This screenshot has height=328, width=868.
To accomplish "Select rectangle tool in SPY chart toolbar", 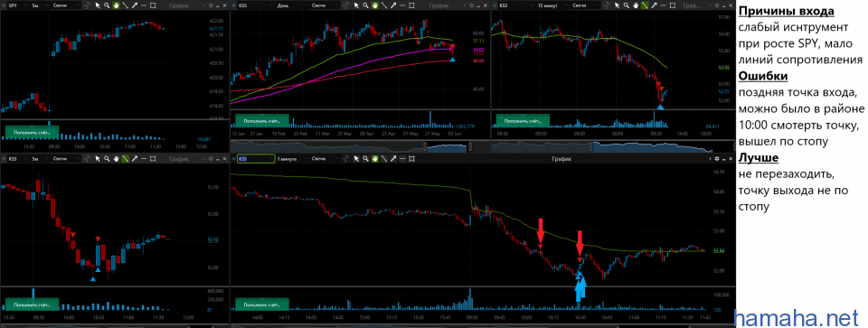I will (x=153, y=5).
